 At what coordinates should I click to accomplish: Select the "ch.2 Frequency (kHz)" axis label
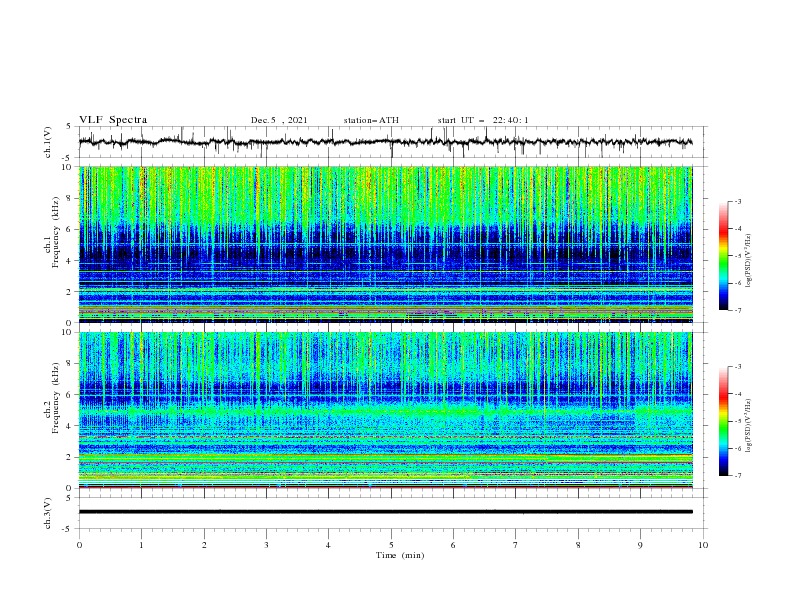point(52,397)
